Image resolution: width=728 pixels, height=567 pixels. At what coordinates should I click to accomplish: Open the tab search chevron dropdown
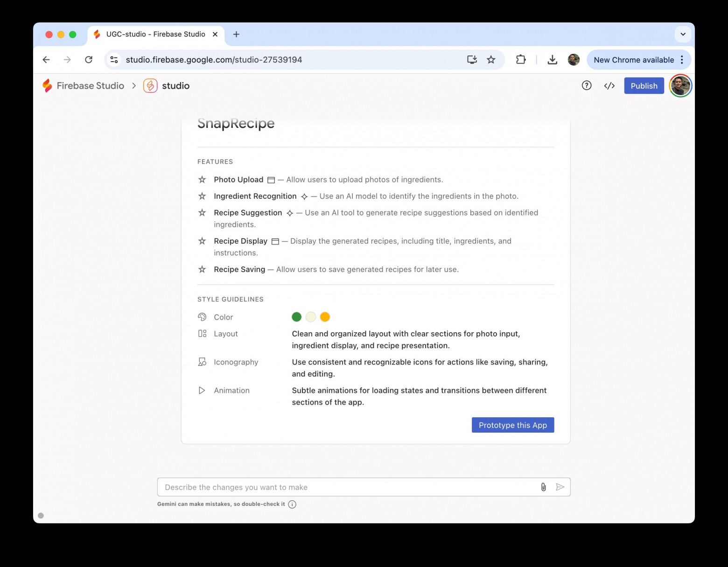(683, 34)
